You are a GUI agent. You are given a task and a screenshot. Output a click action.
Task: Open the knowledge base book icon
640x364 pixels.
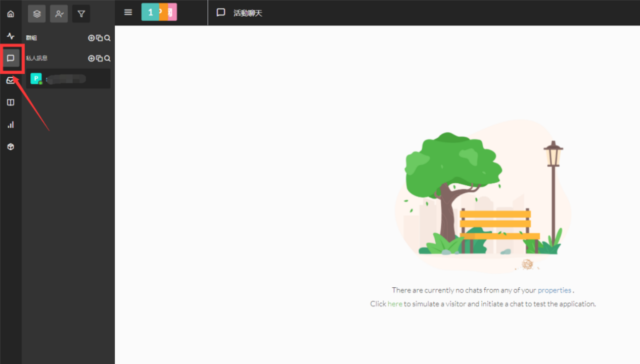(11, 102)
